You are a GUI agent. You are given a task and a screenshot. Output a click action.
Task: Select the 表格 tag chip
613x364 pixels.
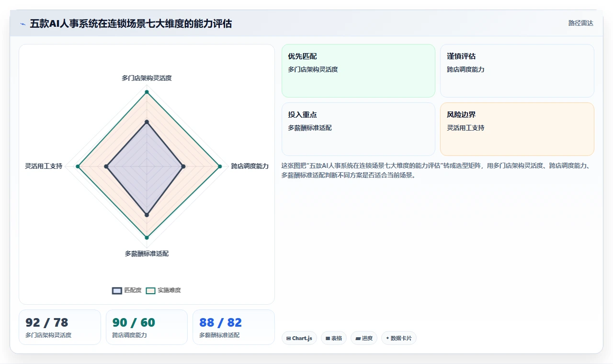point(334,338)
